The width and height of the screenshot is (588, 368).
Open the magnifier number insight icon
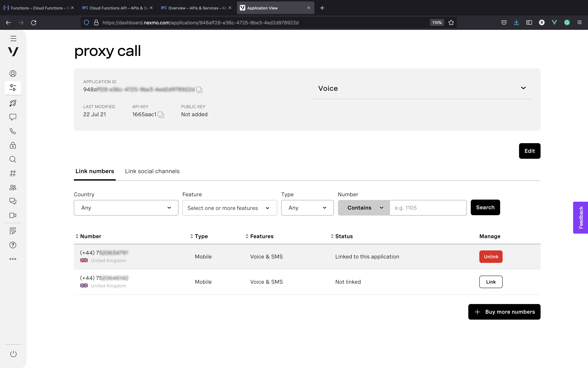click(13, 159)
